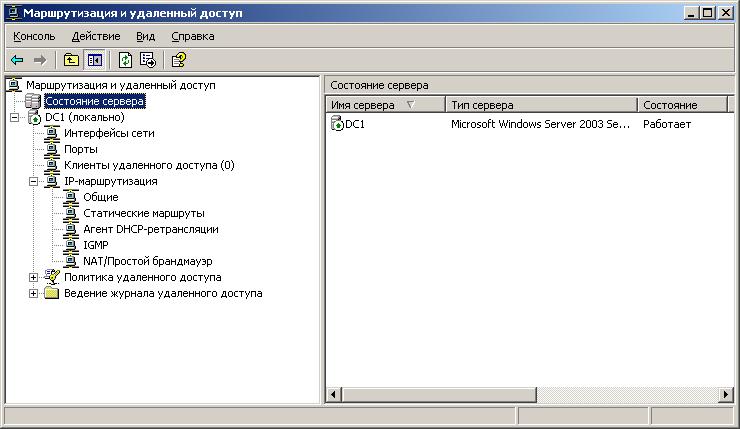Select the DC1 (локально) tree label
The height and width of the screenshot is (429, 740).
click(x=85, y=117)
